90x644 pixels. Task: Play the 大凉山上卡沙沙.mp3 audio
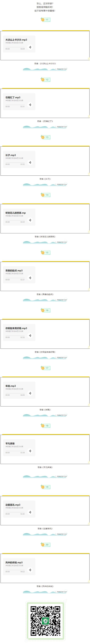click(30, 47)
